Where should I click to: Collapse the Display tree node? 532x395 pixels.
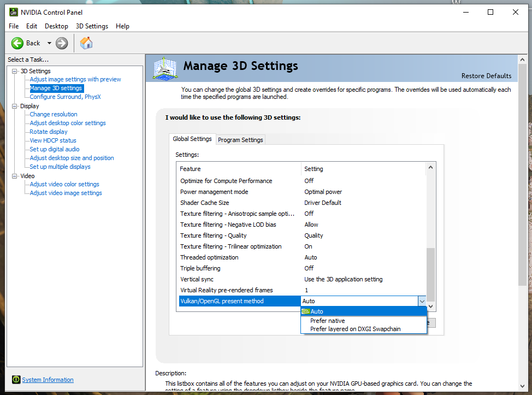[x=14, y=106]
